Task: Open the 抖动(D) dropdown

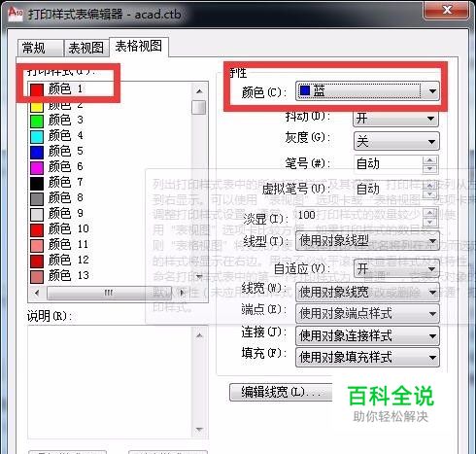Action: tap(395, 118)
